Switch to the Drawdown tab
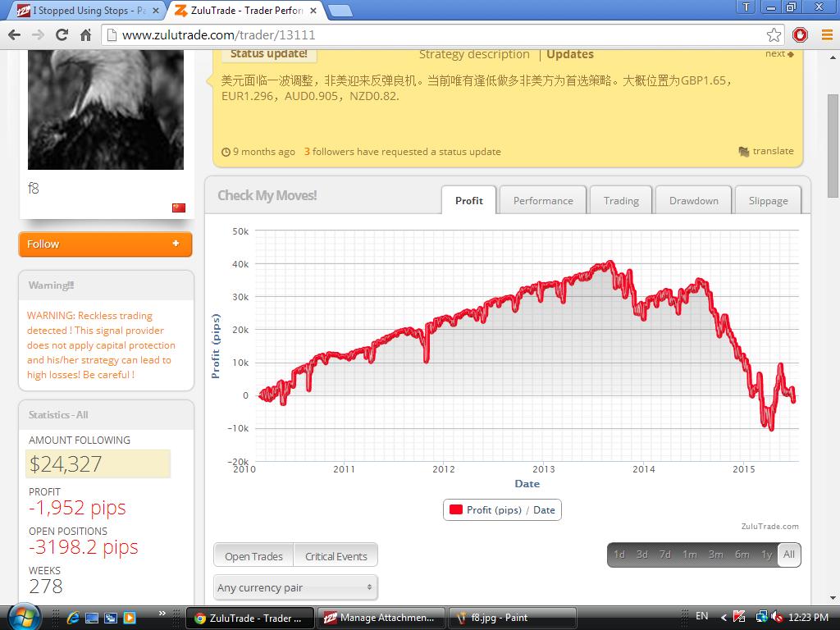This screenshot has height=630, width=840. click(x=694, y=200)
